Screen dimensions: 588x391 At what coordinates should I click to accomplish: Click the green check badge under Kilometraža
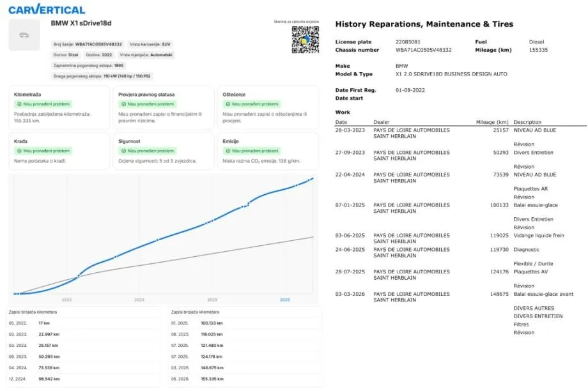pos(43,104)
